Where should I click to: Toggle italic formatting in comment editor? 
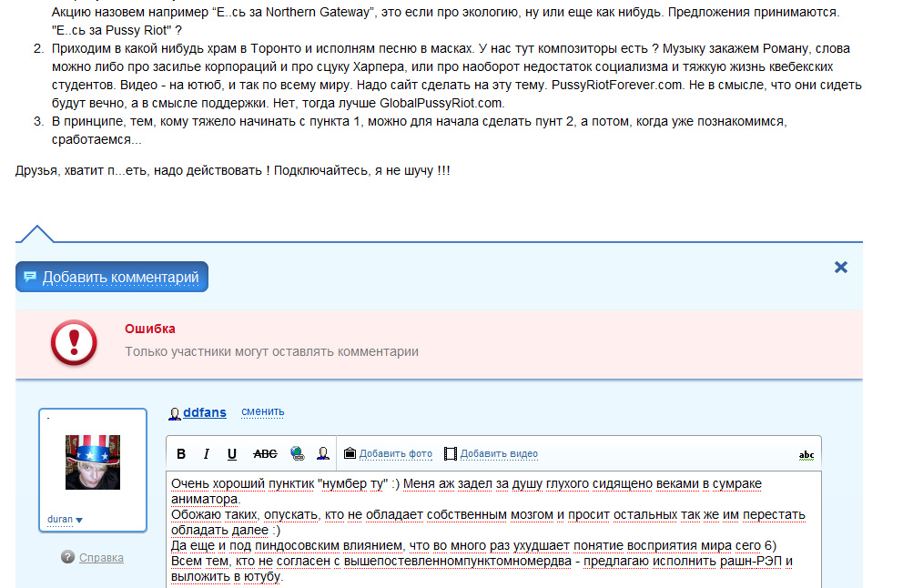[x=207, y=454]
